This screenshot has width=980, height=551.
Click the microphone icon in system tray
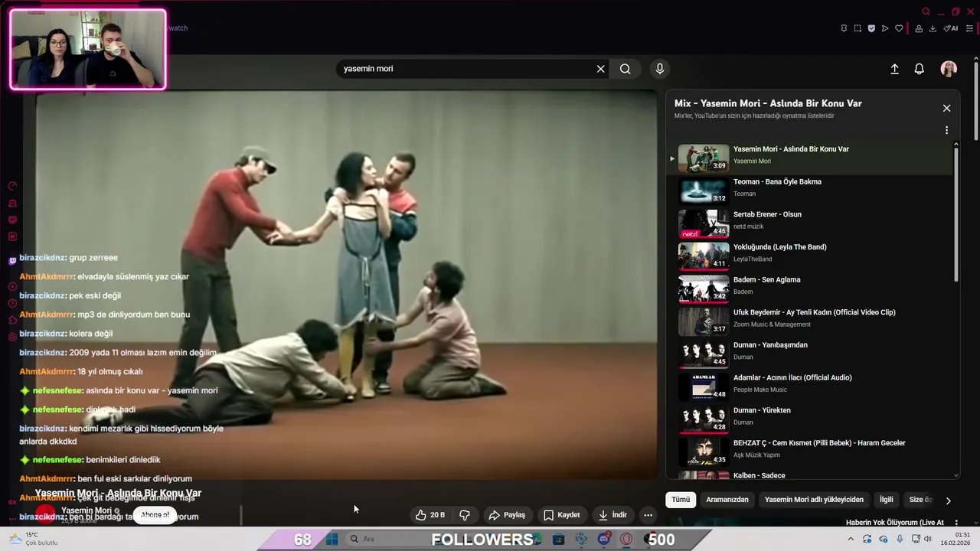pyautogui.click(x=900, y=540)
